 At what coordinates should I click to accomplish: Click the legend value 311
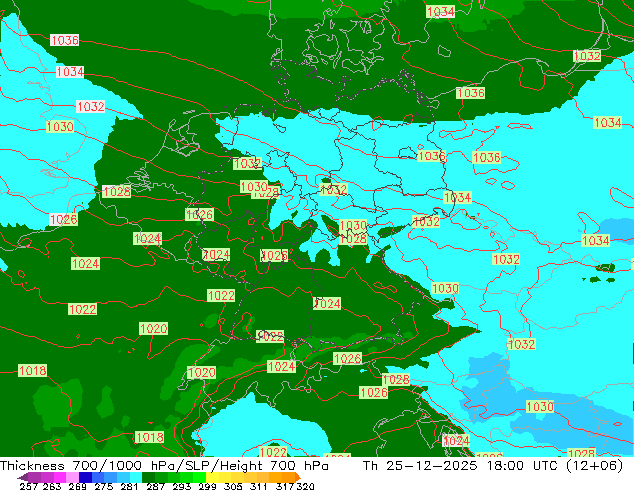259,486
